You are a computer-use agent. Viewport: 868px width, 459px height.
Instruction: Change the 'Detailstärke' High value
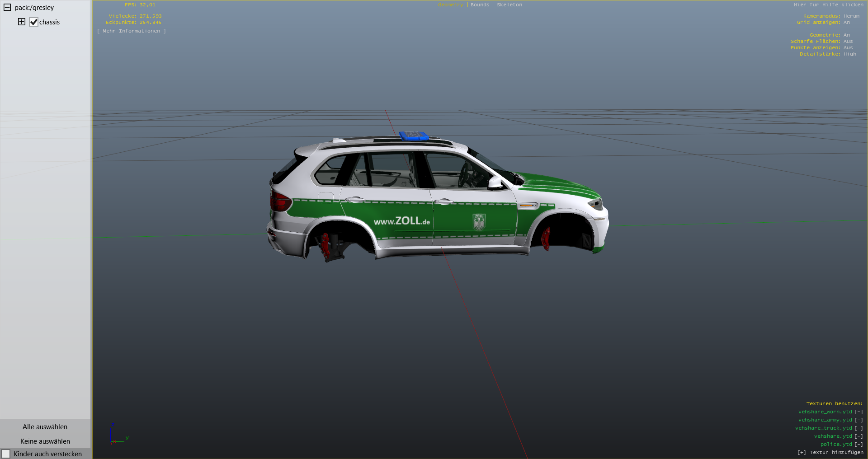(849, 54)
